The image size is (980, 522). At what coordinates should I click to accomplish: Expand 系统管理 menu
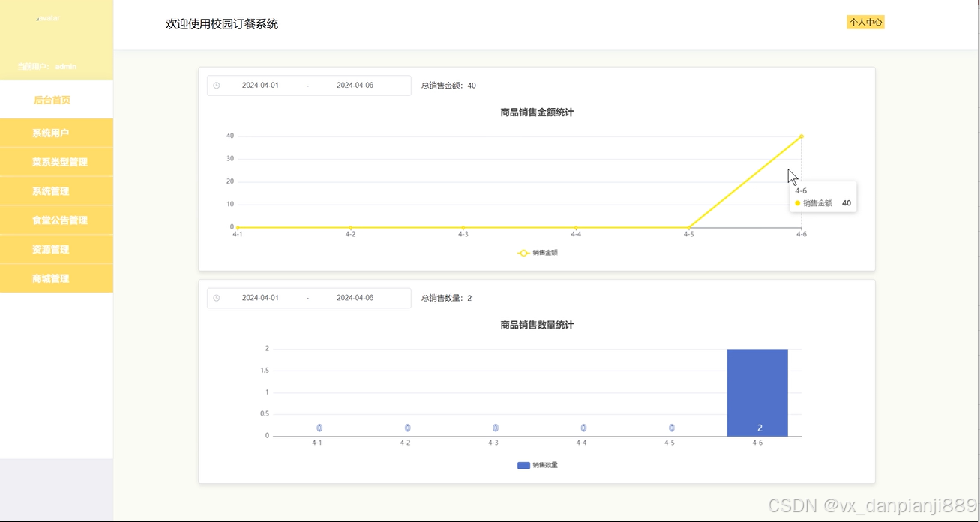pos(56,191)
